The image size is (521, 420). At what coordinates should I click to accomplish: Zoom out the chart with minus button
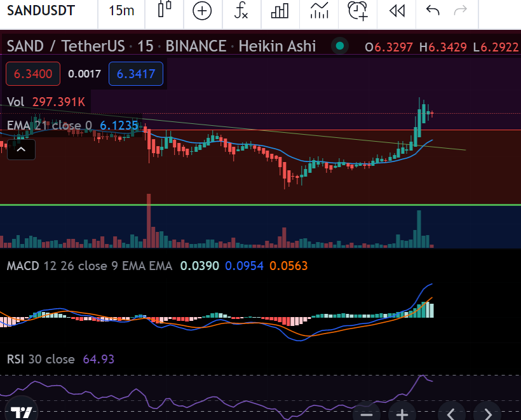[367, 414]
